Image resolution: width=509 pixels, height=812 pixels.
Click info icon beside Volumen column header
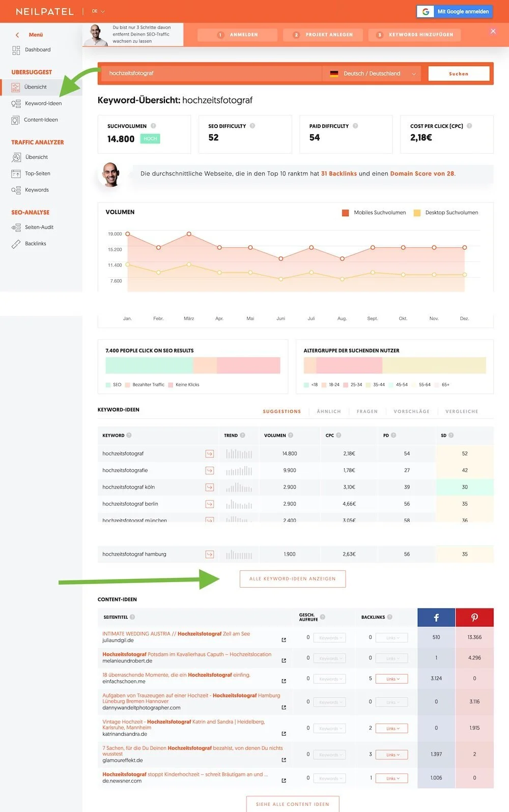tap(291, 435)
